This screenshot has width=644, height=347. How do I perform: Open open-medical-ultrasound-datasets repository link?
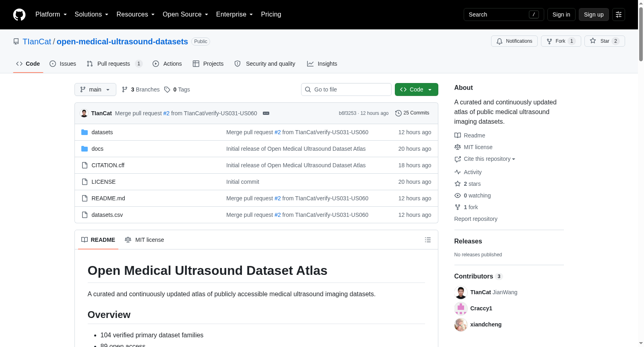pos(122,42)
